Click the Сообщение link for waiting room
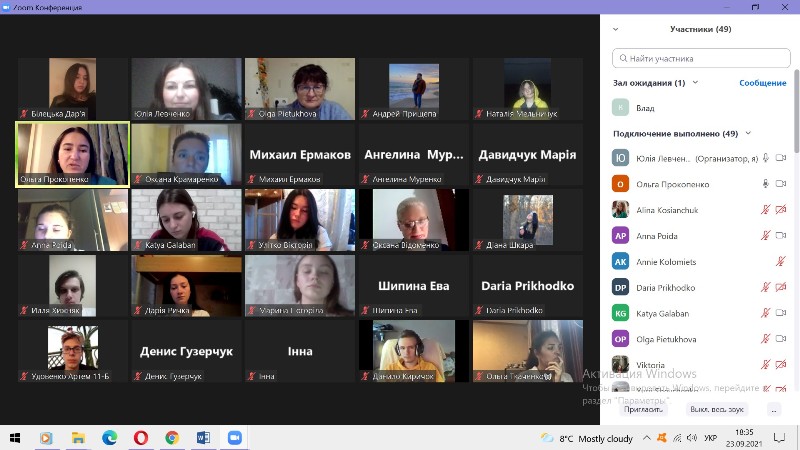Image resolution: width=800 pixels, height=450 pixels. click(x=763, y=83)
